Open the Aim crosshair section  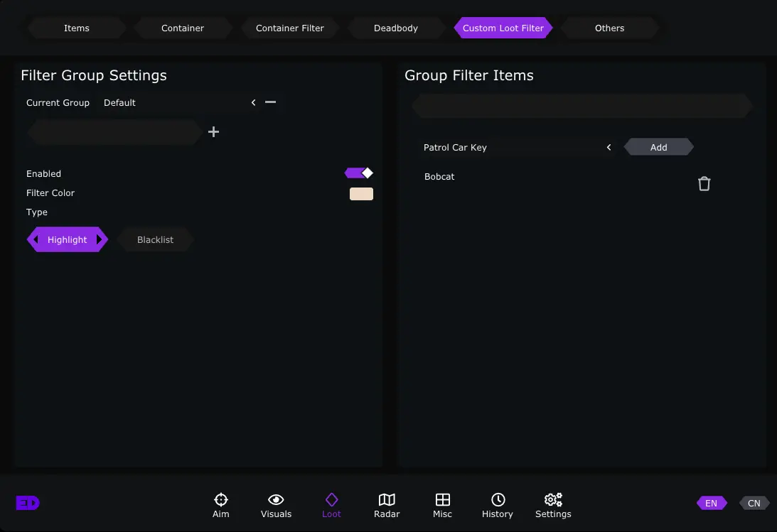click(220, 505)
